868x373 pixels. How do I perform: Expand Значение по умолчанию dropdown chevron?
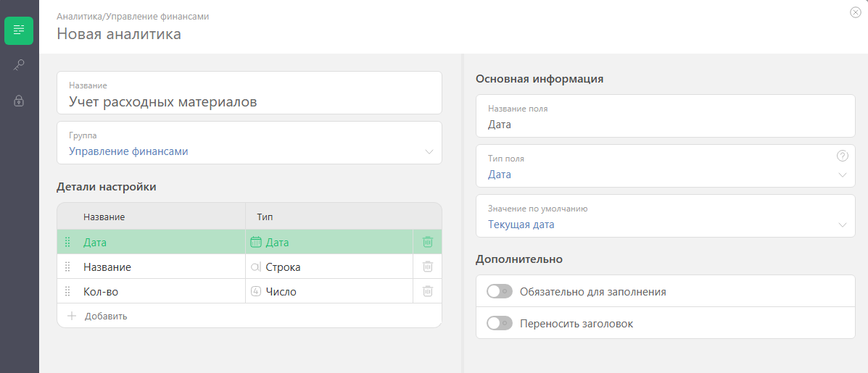click(843, 225)
